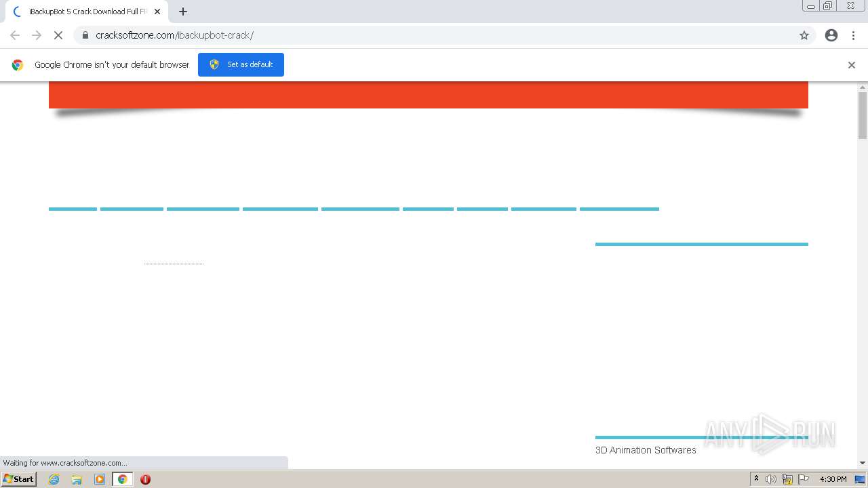Open File Explorer from taskbar
The image size is (868, 488).
click(x=77, y=479)
